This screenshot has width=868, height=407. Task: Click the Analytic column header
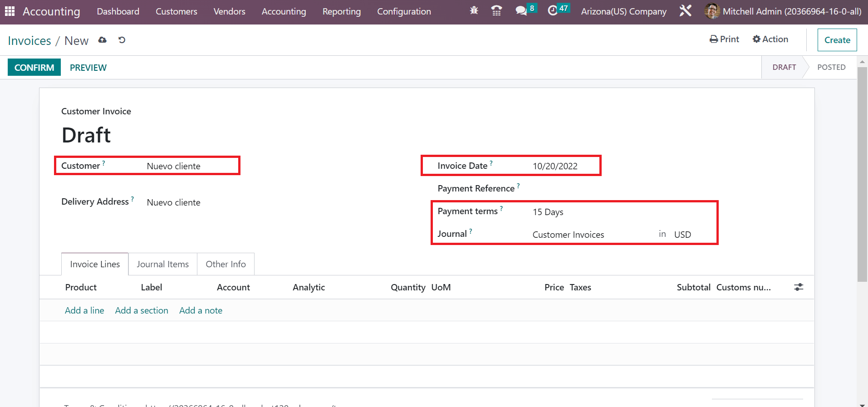tap(309, 287)
